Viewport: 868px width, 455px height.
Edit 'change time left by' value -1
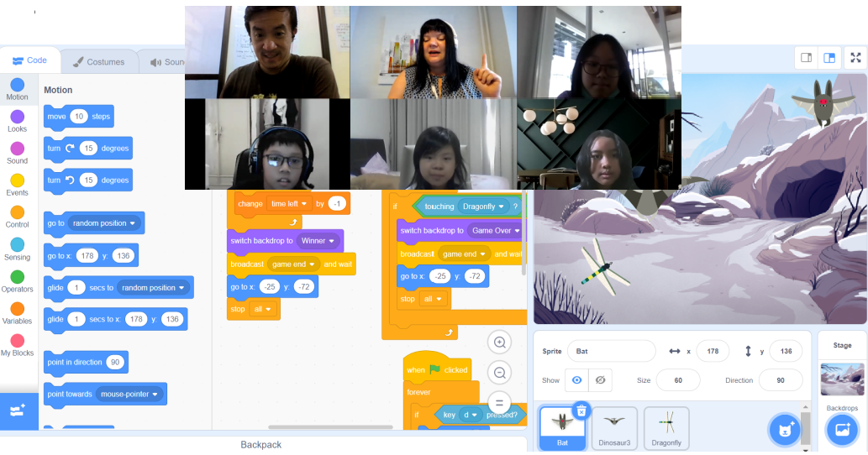click(337, 204)
